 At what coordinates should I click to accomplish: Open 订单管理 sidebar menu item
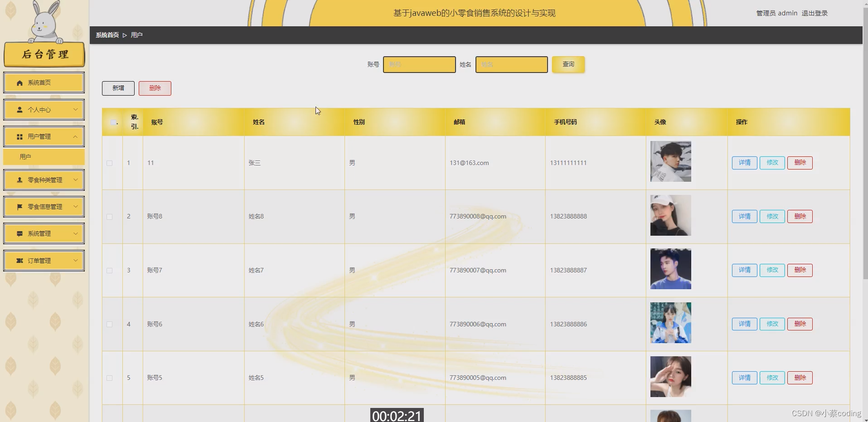(44, 261)
